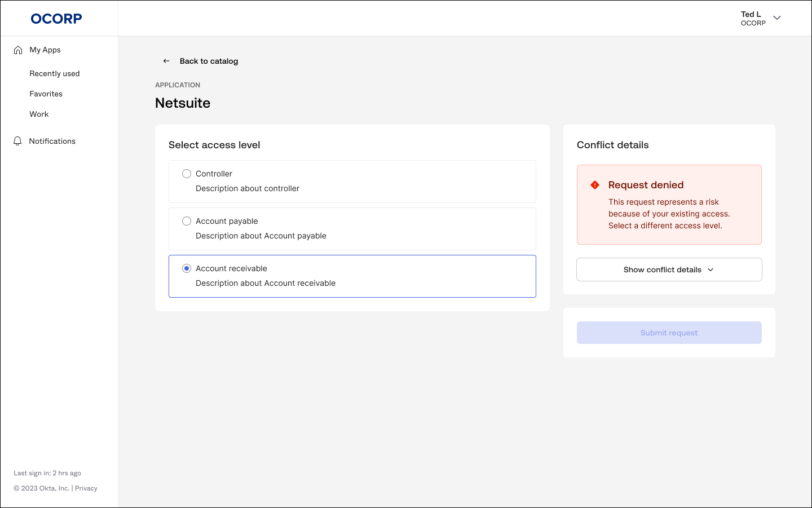Select the Account receivable radio button

point(187,268)
